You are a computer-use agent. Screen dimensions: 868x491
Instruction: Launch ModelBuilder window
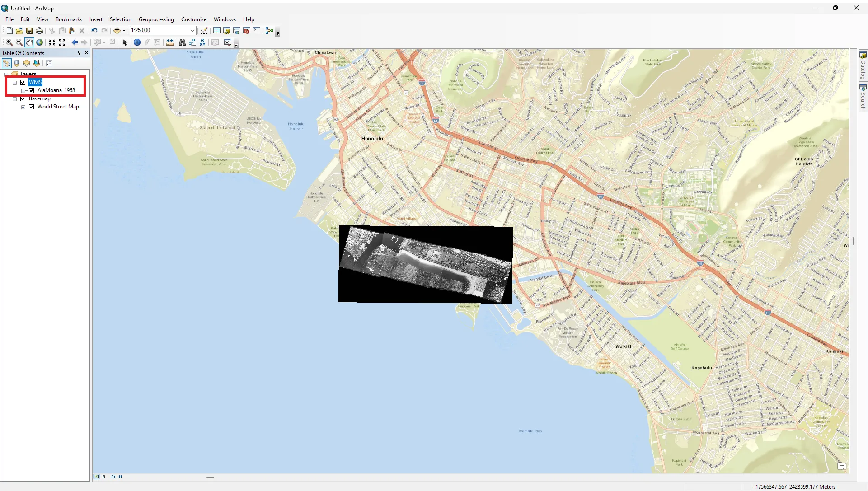point(269,31)
